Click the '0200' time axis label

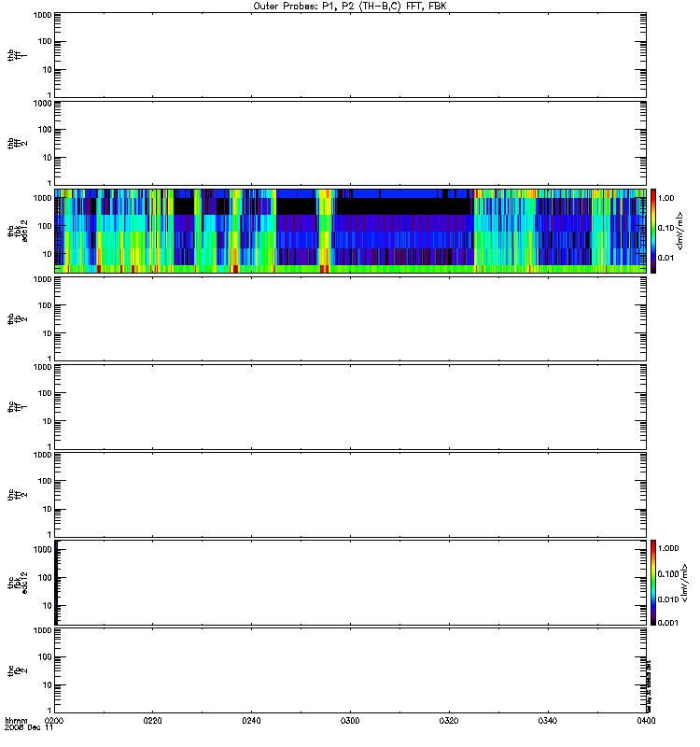(56, 721)
